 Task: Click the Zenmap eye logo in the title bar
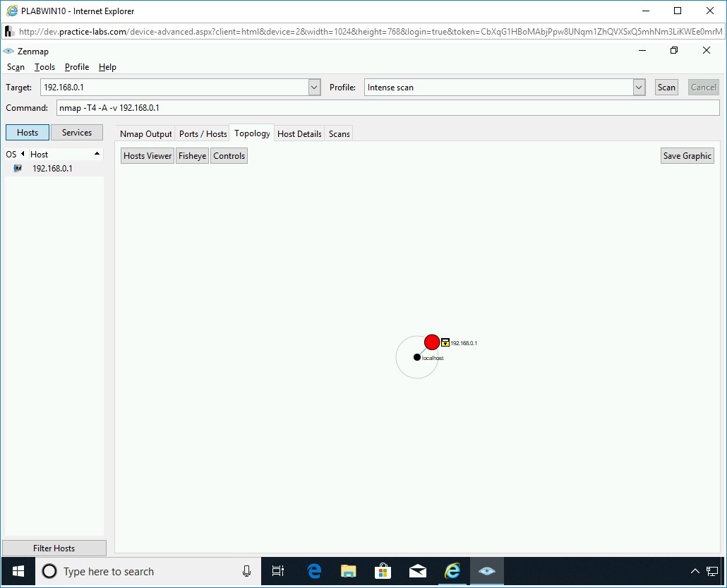[x=8, y=51]
